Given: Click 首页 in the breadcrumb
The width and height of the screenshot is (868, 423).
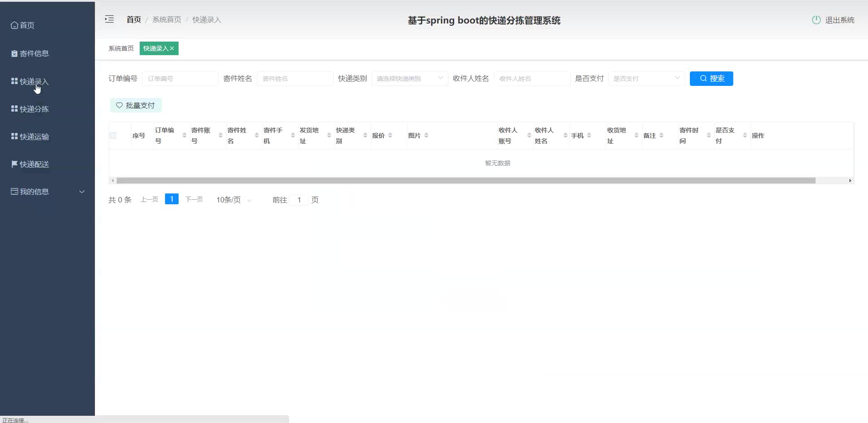Looking at the screenshot, I should (134, 19).
